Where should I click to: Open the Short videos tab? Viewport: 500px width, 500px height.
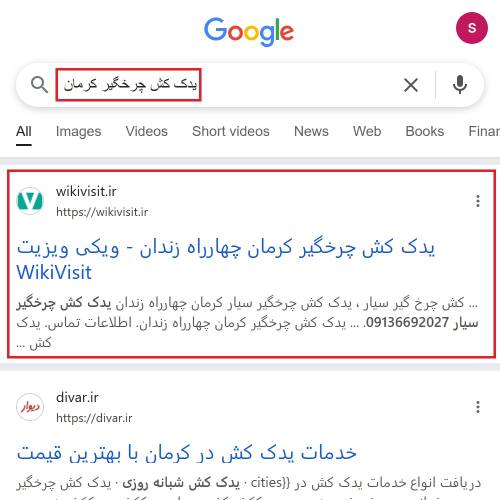click(x=231, y=131)
